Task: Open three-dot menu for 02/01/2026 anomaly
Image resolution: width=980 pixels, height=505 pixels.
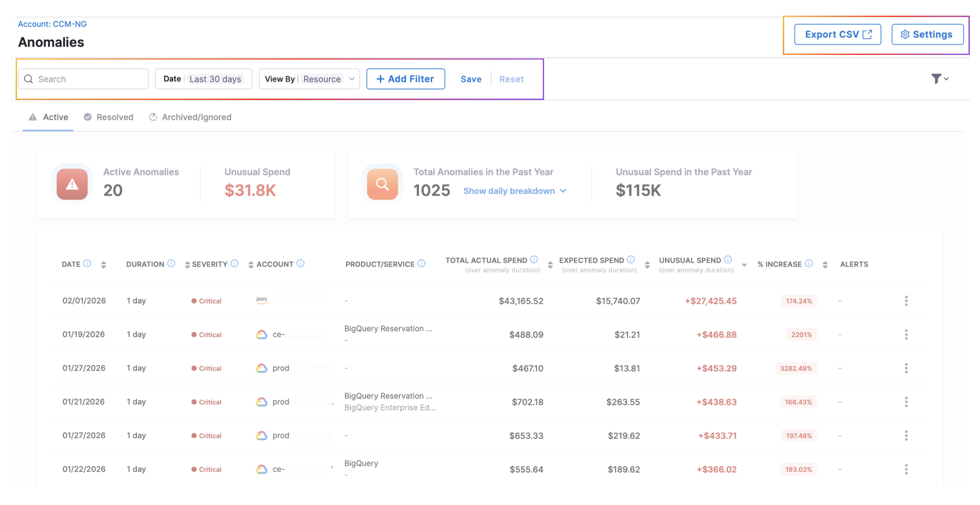Action: coord(906,301)
